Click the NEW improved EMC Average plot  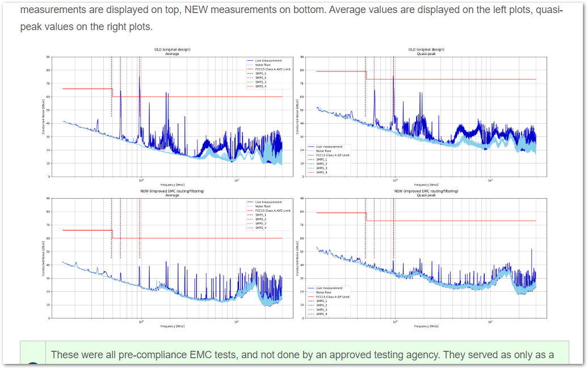coord(172,258)
